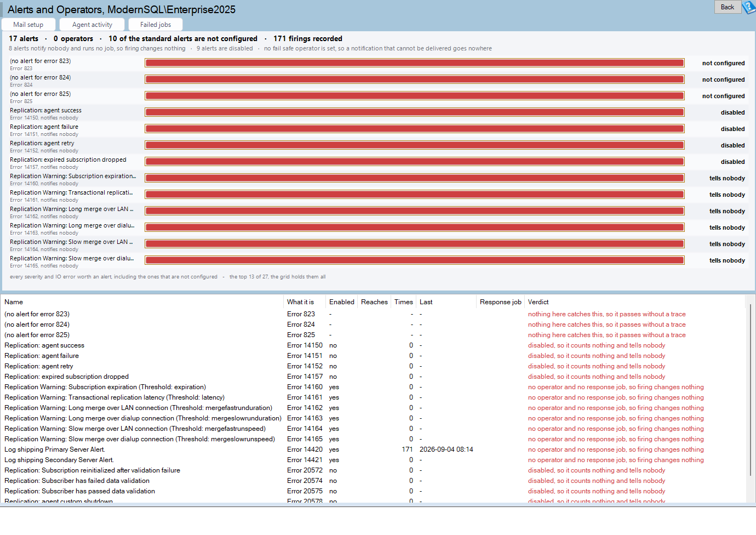Open the Failed jobs tab

156,25
